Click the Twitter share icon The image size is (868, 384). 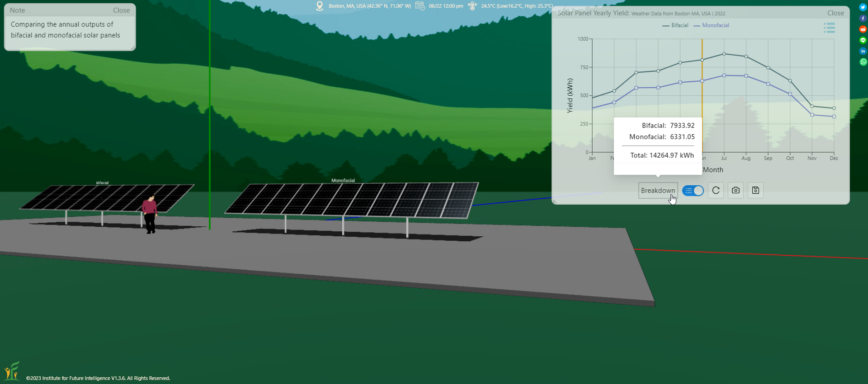pos(863,7)
